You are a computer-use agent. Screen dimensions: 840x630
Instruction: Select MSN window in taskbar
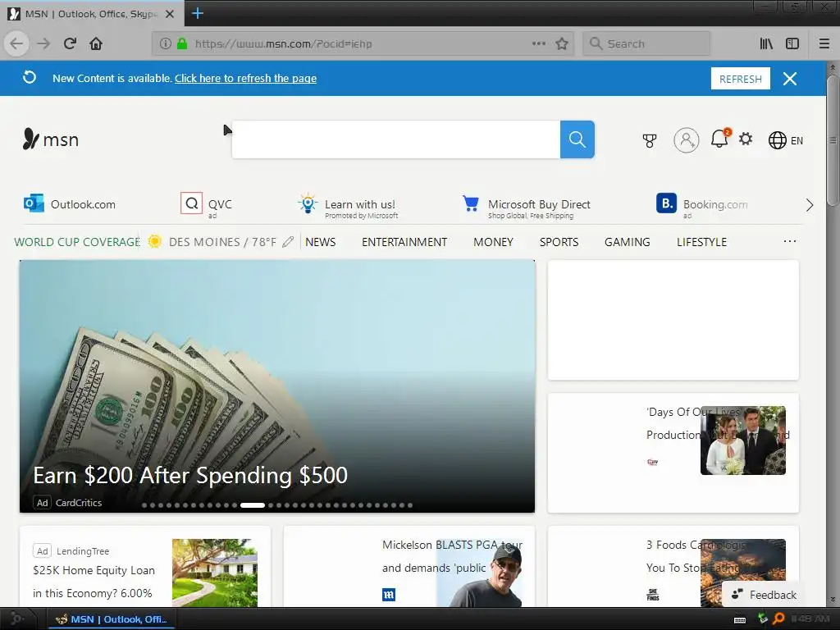tap(112, 619)
